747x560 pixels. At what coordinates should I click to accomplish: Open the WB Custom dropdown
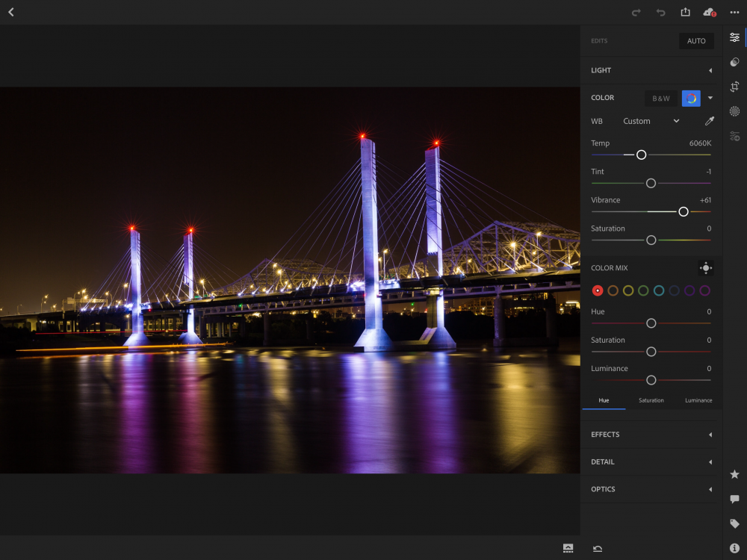pos(651,121)
